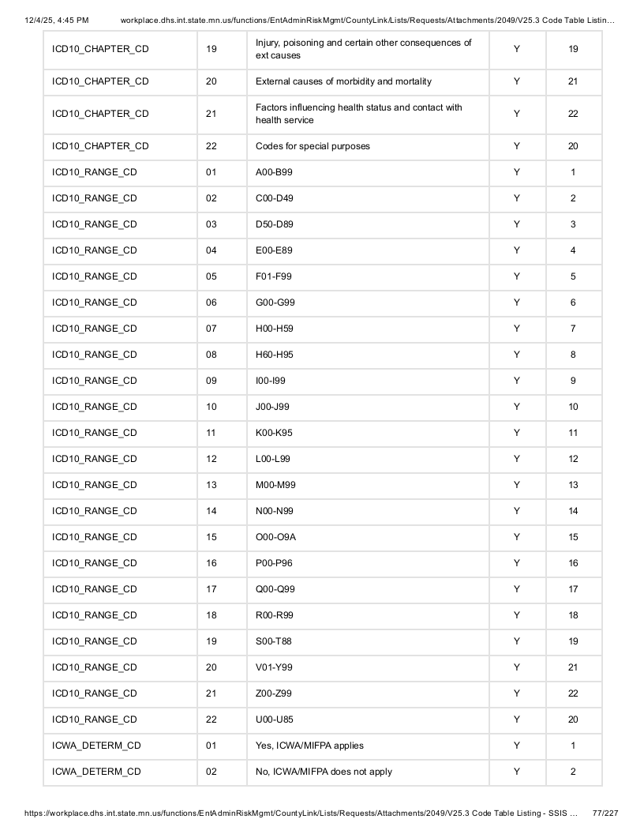Viewport: 644px width, 834px height.
Task: Click the ICWA_DETERM_CD cell for code 01
Action: pyautogui.click(x=120, y=746)
